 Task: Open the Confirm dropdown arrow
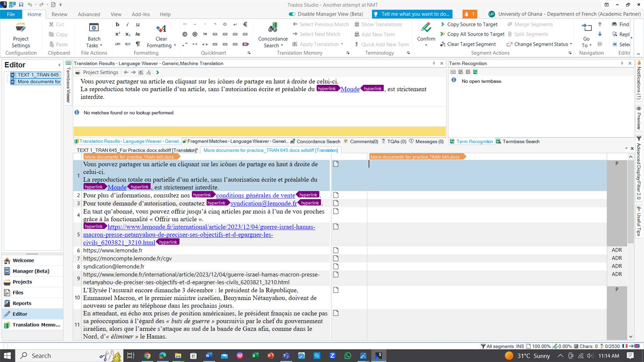pos(426,45)
